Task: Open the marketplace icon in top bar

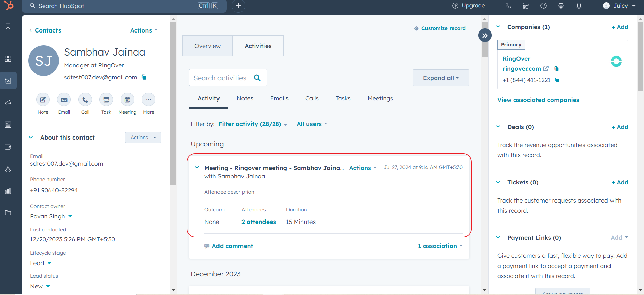Action: pyautogui.click(x=526, y=6)
